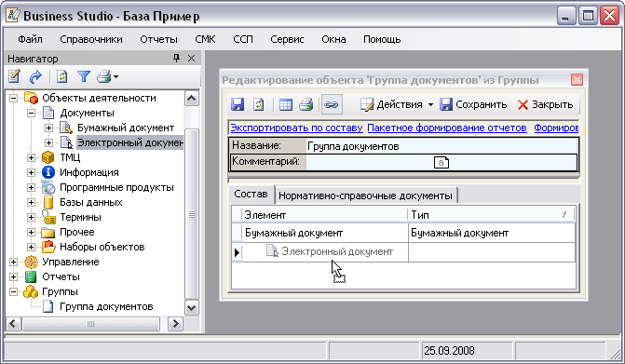Collapse the Группы tree node
This screenshot has height=364, width=625.
pyautogui.click(x=14, y=292)
